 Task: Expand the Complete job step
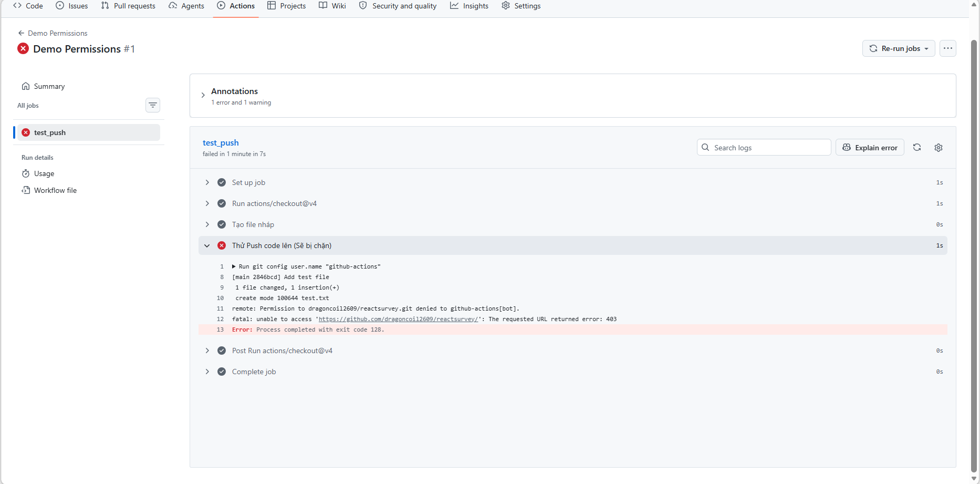coord(573,372)
